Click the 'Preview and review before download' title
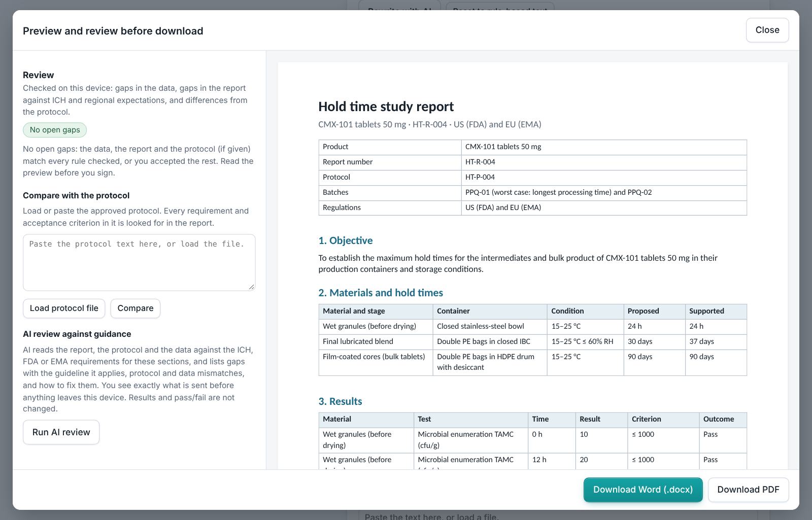The height and width of the screenshot is (520, 812). pyautogui.click(x=113, y=31)
